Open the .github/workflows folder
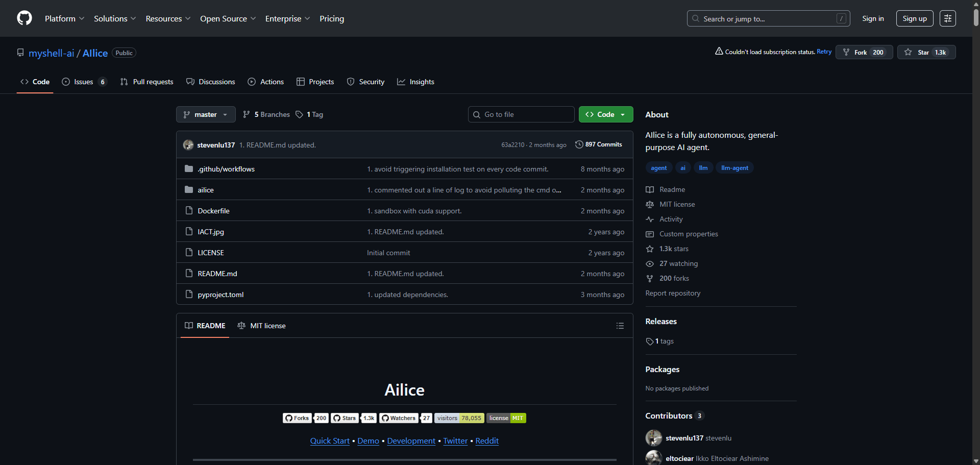This screenshot has width=980, height=465. click(226, 169)
